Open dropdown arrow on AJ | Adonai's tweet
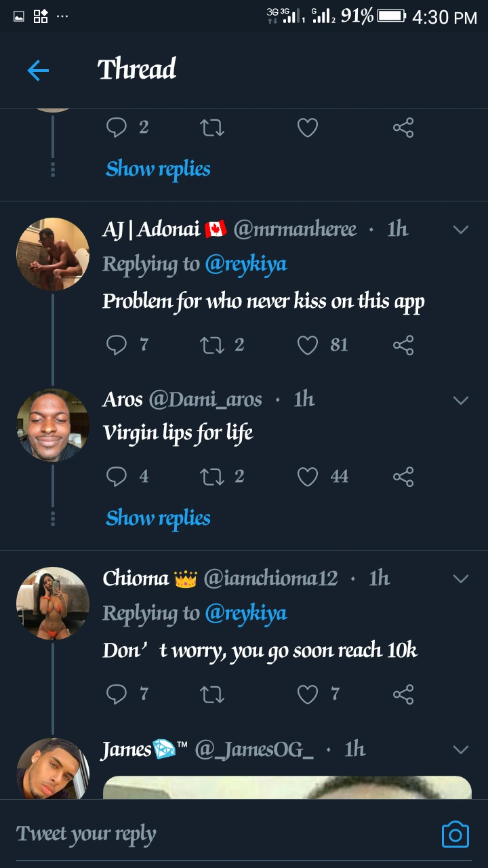The width and height of the screenshot is (488, 868). pos(461,229)
